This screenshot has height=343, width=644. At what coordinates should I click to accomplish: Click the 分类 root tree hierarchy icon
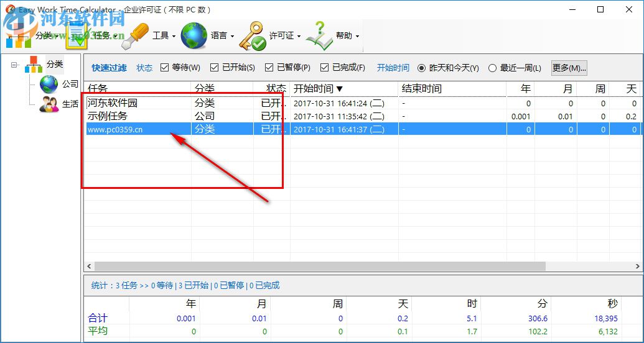tap(34, 65)
